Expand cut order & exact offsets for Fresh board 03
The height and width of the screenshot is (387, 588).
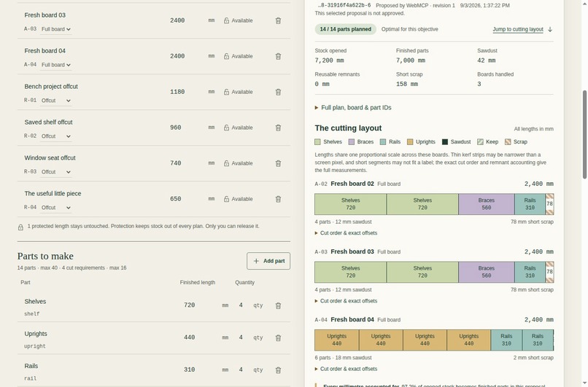coord(346,301)
